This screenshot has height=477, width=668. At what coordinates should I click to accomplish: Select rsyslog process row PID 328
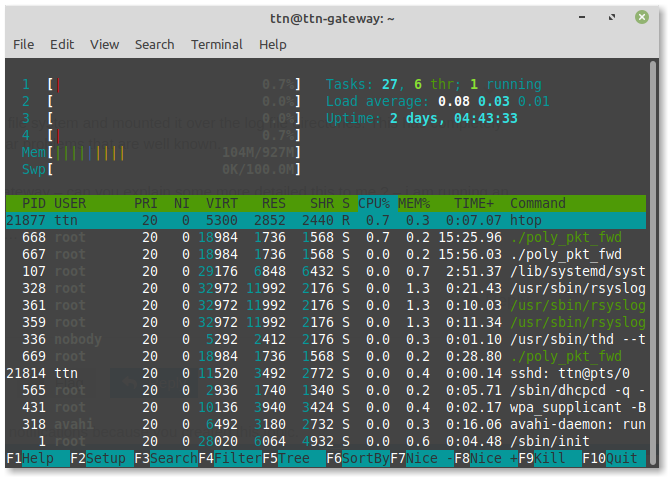(326, 288)
